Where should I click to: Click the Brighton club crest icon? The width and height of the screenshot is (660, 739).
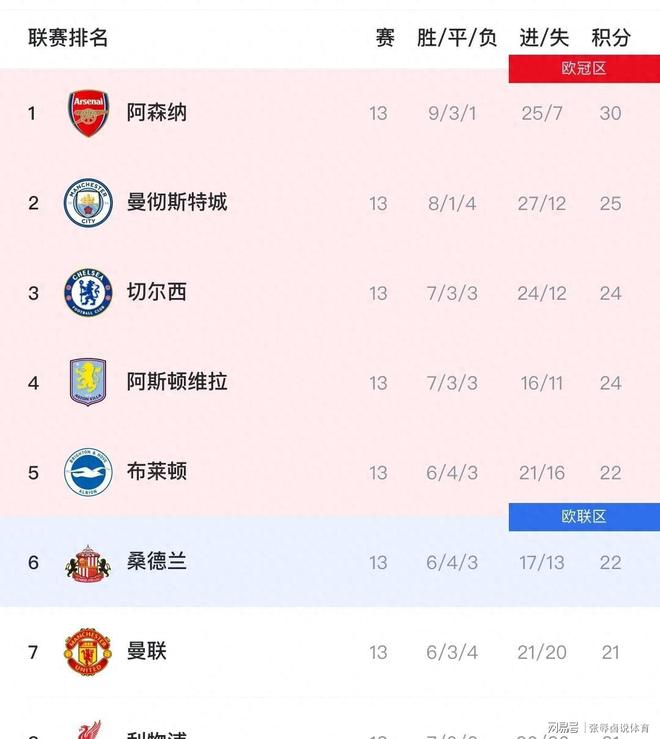coord(88,472)
